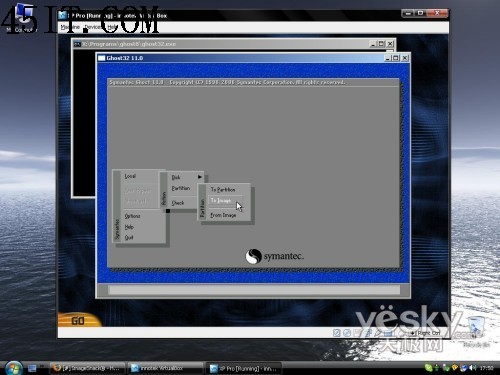Screen dimensions: 500x375
Task: Click the guest GO start button
Action: coord(79,320)
